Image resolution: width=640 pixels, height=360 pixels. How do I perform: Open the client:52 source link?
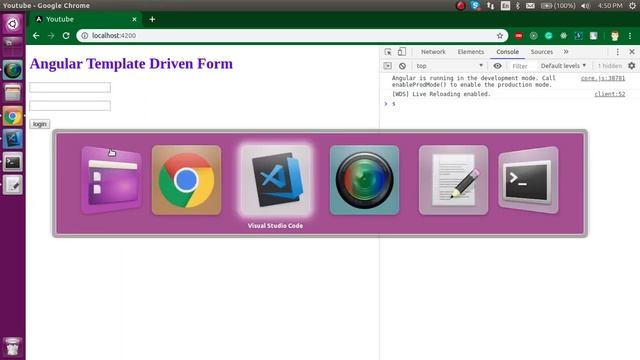[x=609, y=94]
